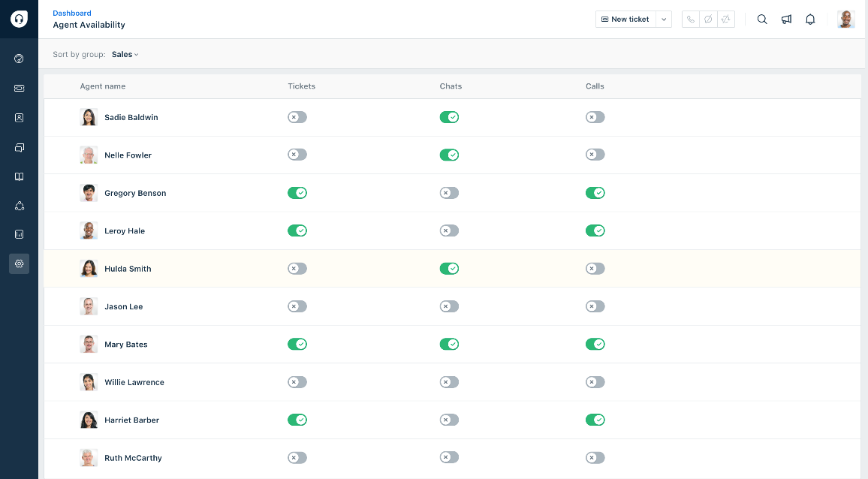
Task: Open the Tickets icon in sidebar
Action: [x=19, y=88]
